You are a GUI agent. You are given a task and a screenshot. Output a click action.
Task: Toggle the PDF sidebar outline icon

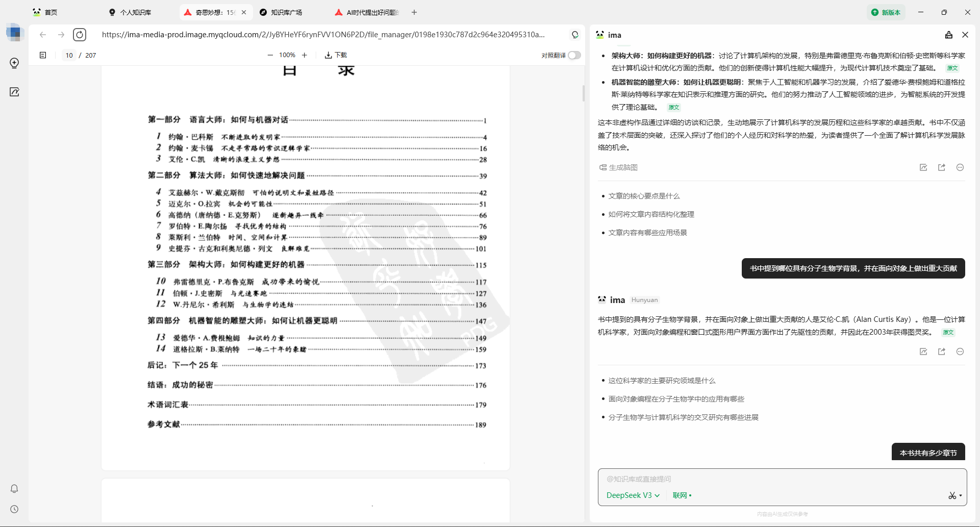43,55
